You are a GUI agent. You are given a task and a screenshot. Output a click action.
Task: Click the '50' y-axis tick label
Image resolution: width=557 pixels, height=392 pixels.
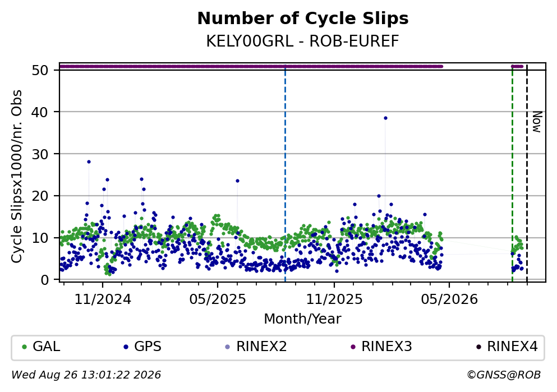click(x=40, y=70)
